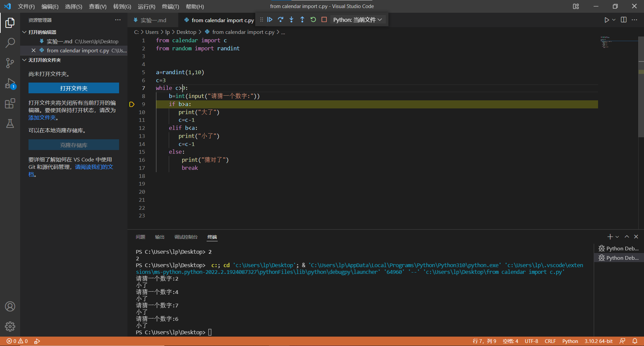
Task: Click the 打开文件夹 button
Action: (73, 88)
